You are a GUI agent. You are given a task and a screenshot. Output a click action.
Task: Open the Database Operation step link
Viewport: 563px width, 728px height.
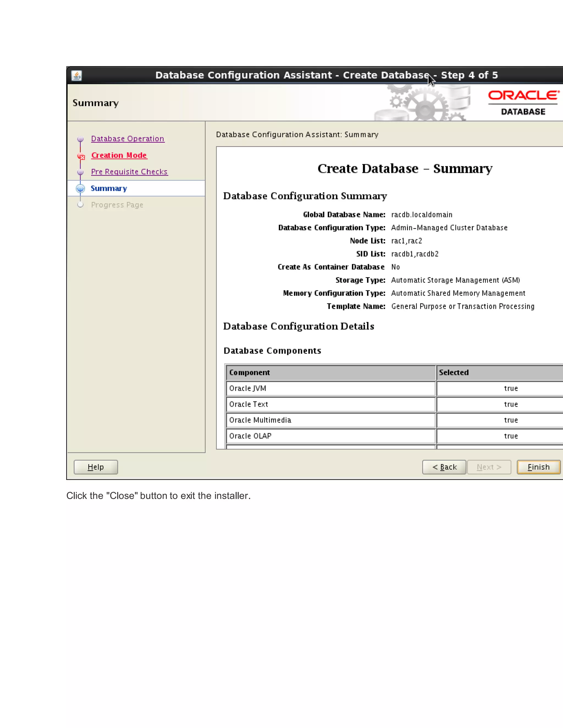coord(128,139)
